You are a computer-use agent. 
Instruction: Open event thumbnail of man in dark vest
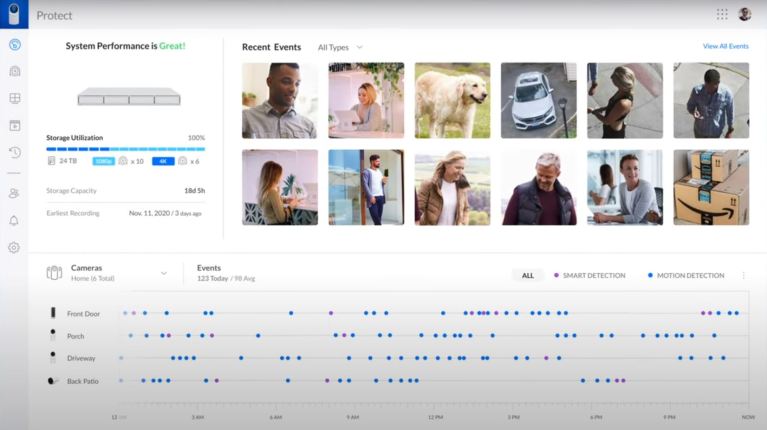pos(539,187)
